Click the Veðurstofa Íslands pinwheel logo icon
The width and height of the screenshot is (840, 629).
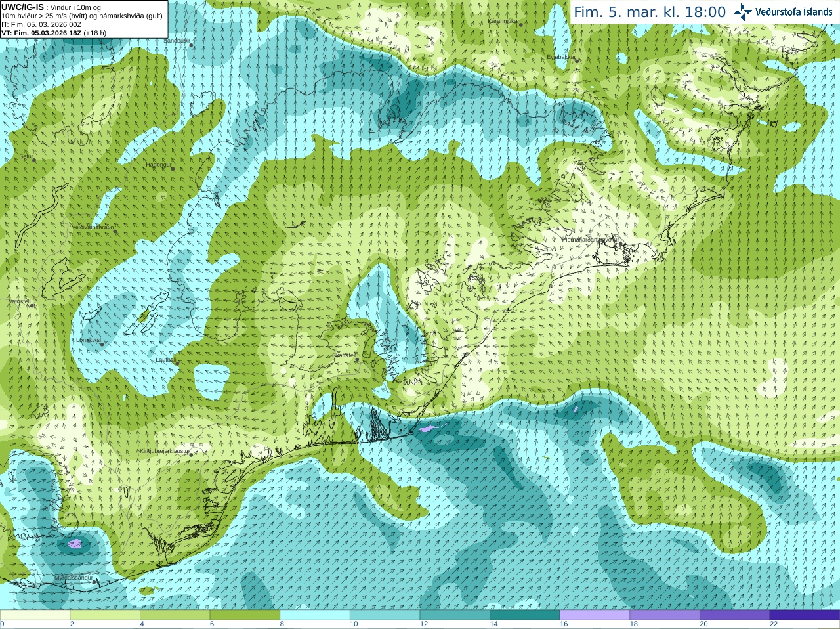(x=743, y=12)
